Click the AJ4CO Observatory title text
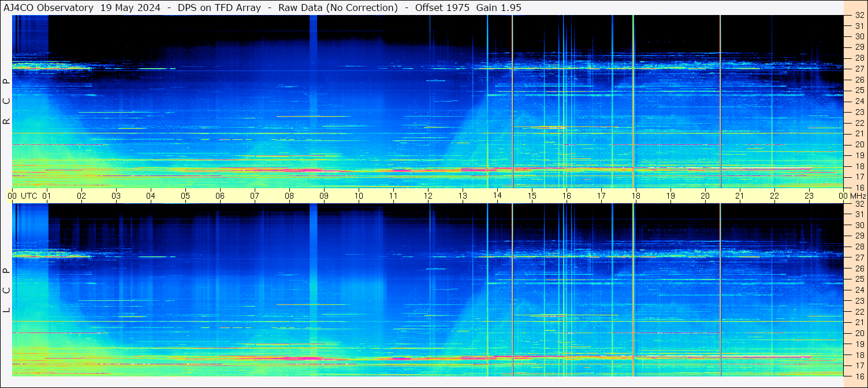The image size is (868, 388). [x=49, y=8]
